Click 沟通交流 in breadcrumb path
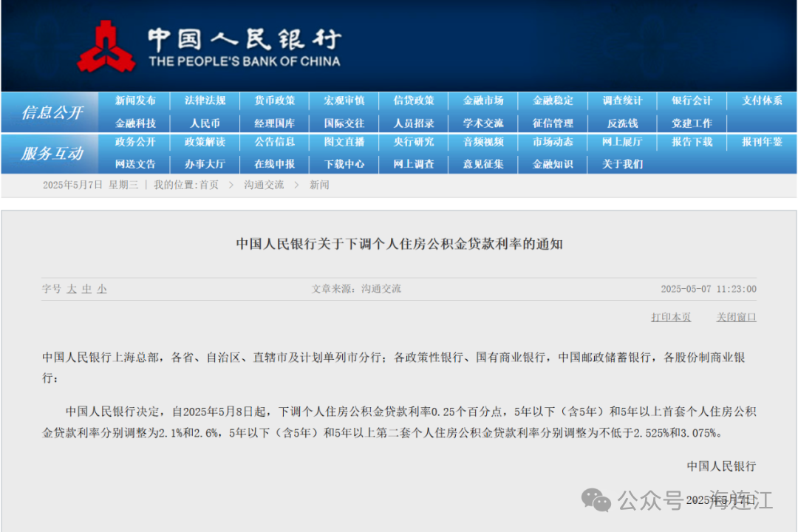Image resolution: width=798 pixels, height=532 pixels. (x=264, y=185)
